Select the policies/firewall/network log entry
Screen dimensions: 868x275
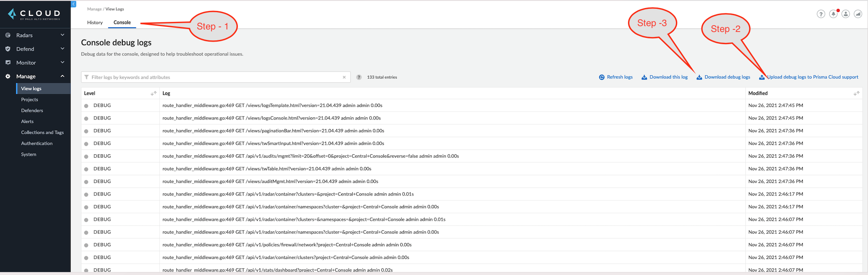coord(472,245)
